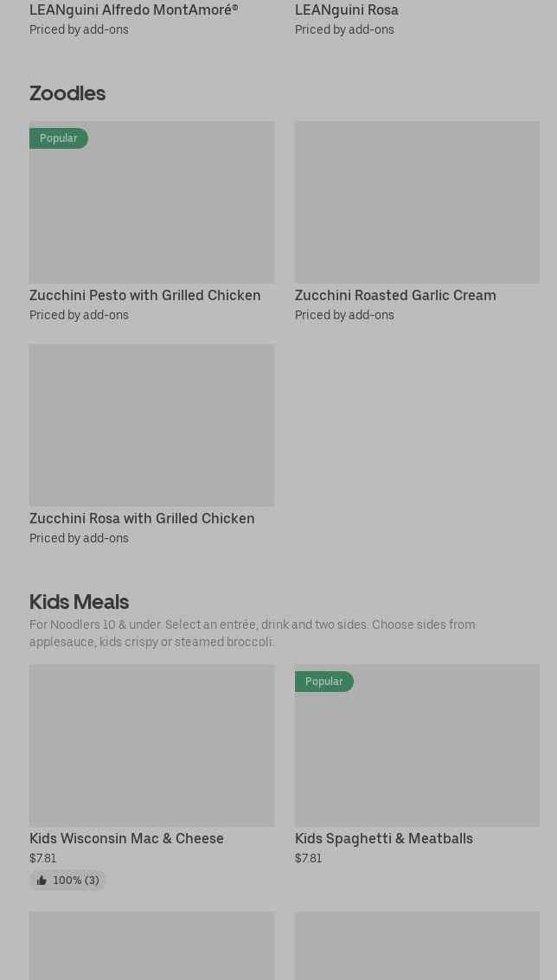Open Zucchini Pesto with Grilled Chicken image
The height and width of the screenshot is (980, 557).
pyautogui.click(x=151, y=202)
